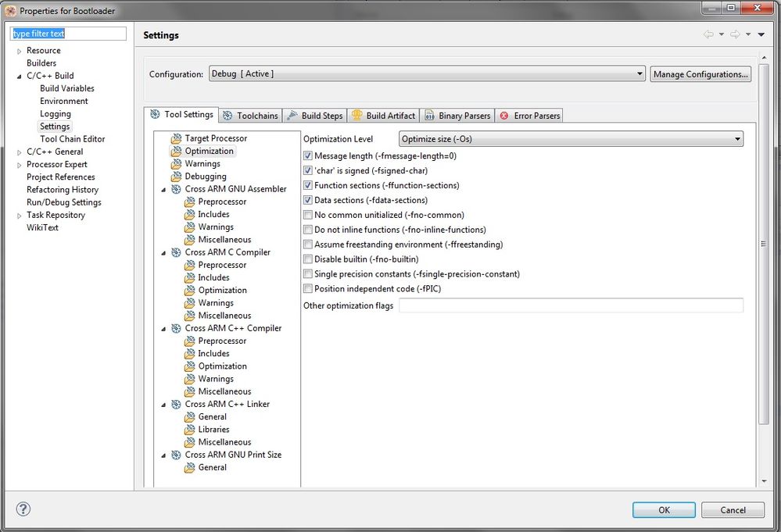Click the Binary Parsers tab icon
781x532 pixels.
click(429, 116)
